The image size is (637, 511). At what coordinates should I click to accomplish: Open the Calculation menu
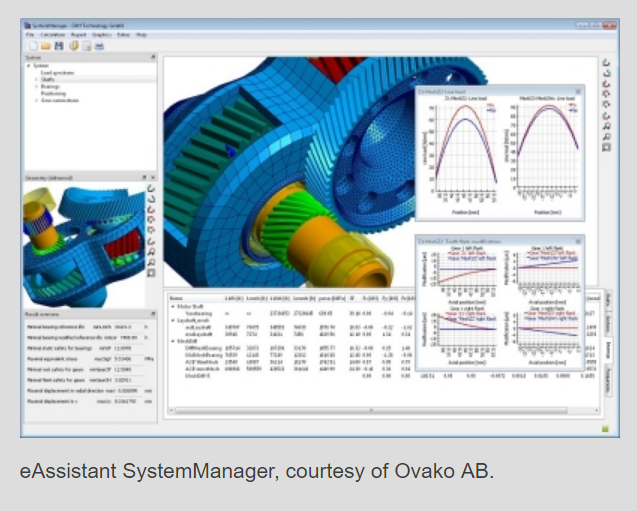pyautogui.click(x=53, y=34)
